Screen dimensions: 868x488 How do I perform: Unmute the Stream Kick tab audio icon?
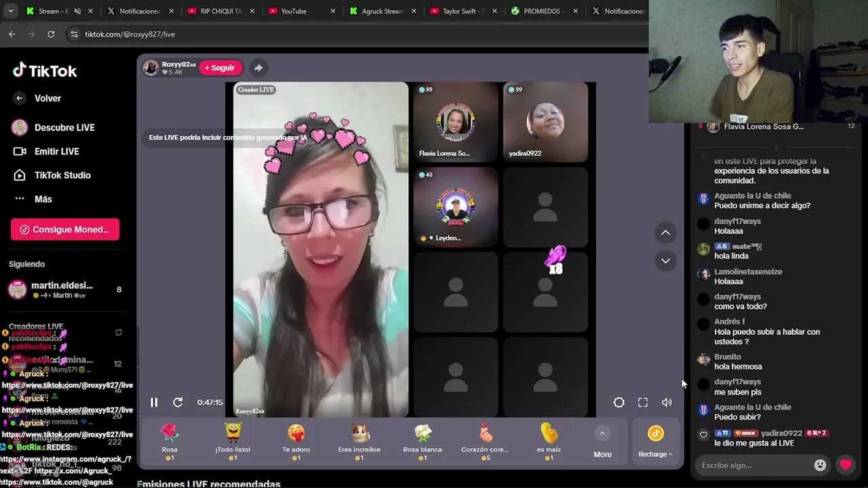coord(77,11)
